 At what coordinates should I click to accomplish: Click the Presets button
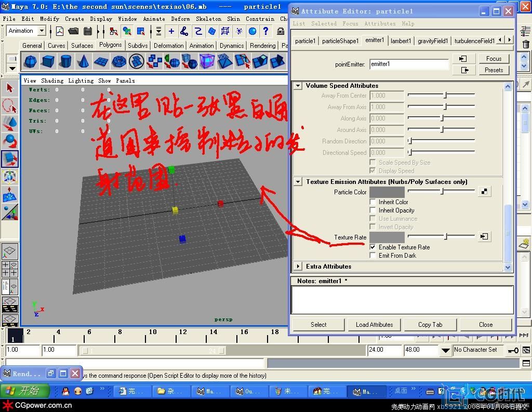pos(494,70)
